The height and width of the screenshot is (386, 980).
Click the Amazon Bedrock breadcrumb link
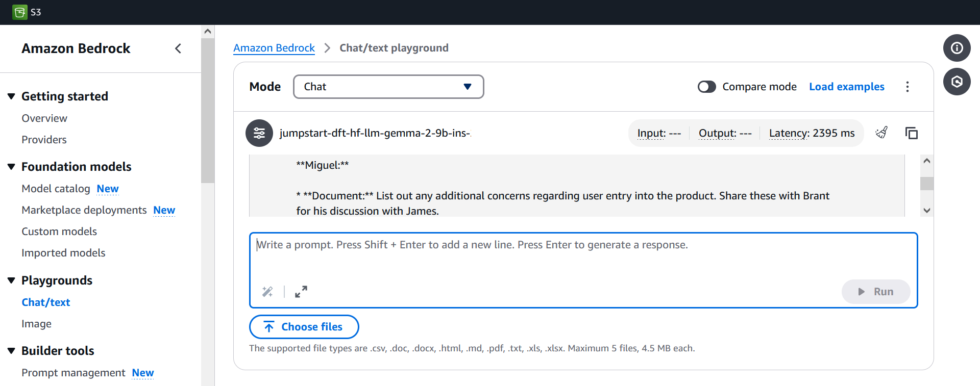[x=274, y=48]
